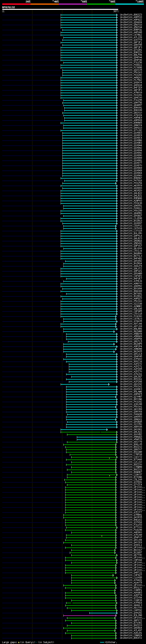This screenshot has height=644, width=146.
Task: Select the UniRef100_A4PU48 label
Action: point(131,32)
